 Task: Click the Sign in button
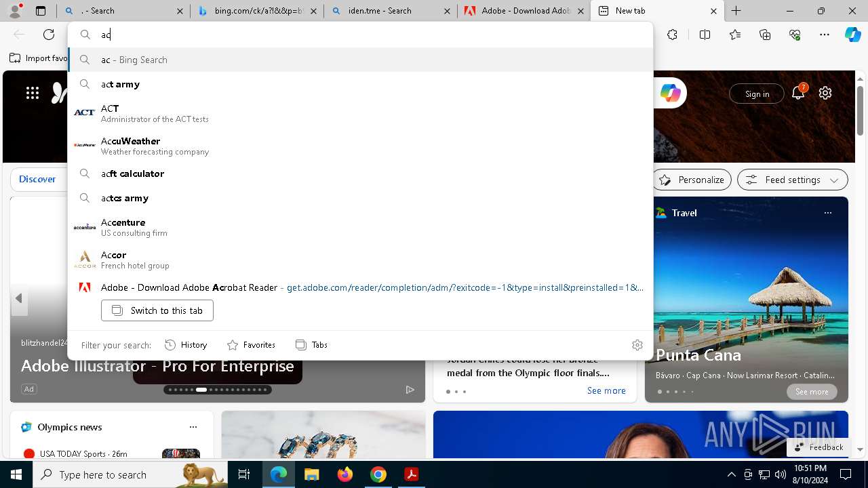[757, 94]
